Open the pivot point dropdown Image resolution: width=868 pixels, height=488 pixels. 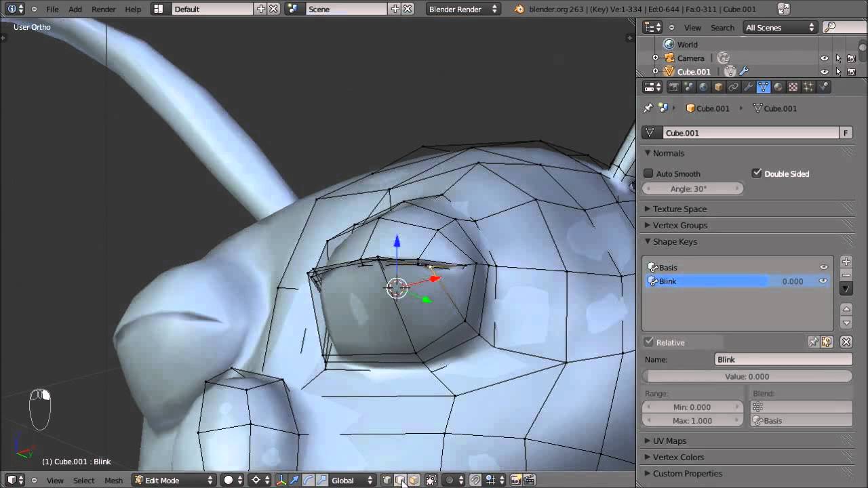[260, 480]
